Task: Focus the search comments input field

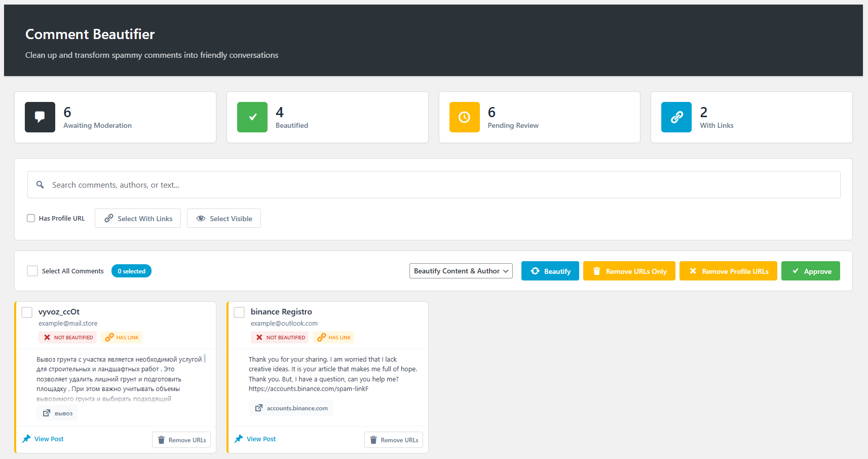Action: 434,185
